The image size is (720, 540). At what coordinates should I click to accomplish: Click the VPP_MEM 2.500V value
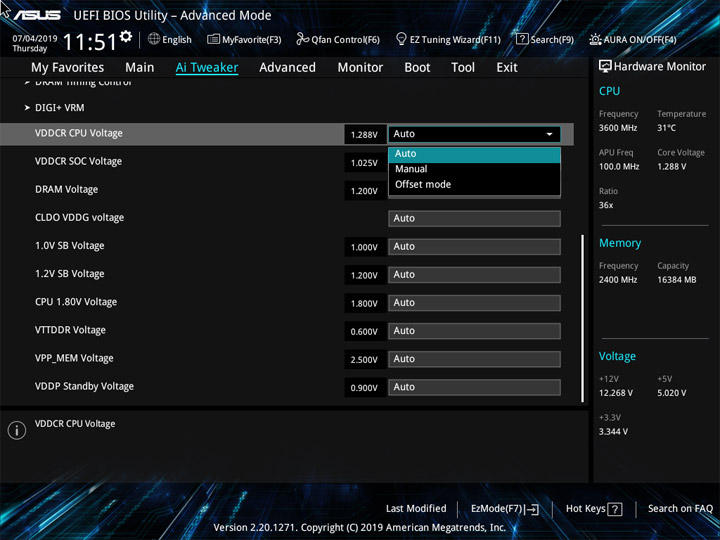[364, 360]
